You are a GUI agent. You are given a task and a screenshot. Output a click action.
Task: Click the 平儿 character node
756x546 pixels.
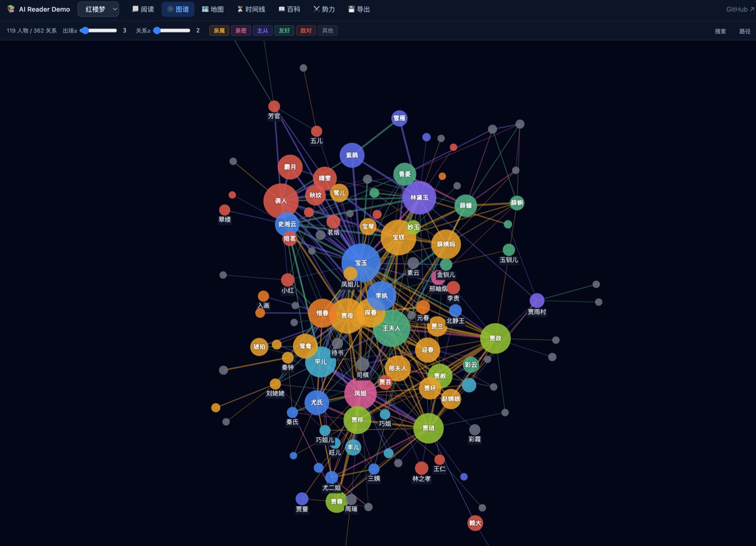click(321, 362)
